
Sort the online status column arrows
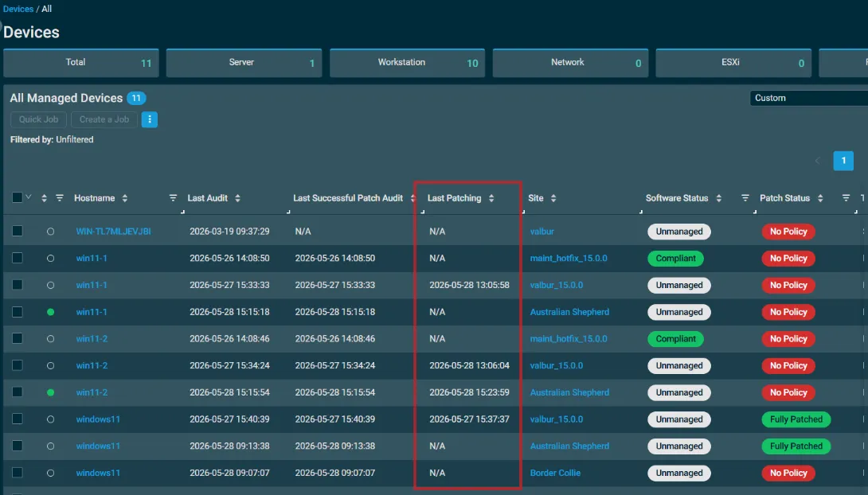(x=44, y=198)
